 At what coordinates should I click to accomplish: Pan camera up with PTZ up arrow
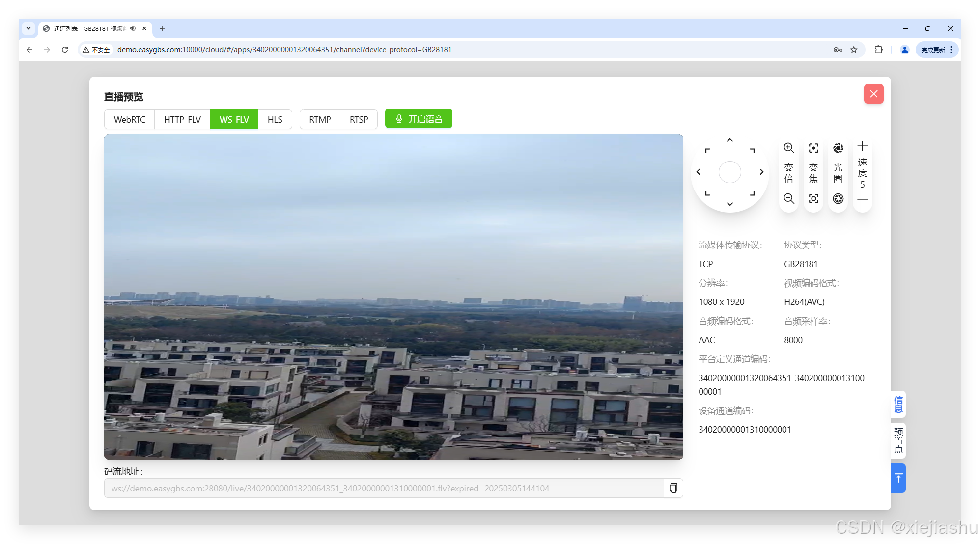[x=730, y=140]
